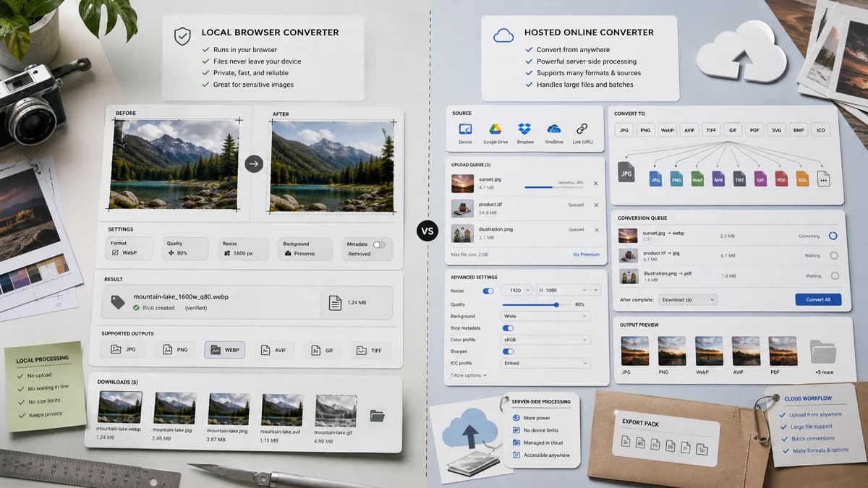Select AVIF in Convert To row
868x488 pixels.
(x=689, y=131)
